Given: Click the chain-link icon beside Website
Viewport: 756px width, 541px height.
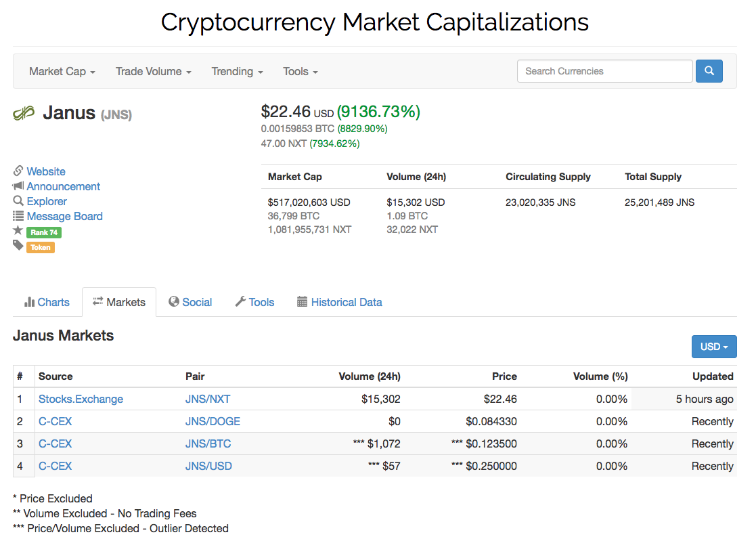Looking at the screenshot, I should [18, 171].
